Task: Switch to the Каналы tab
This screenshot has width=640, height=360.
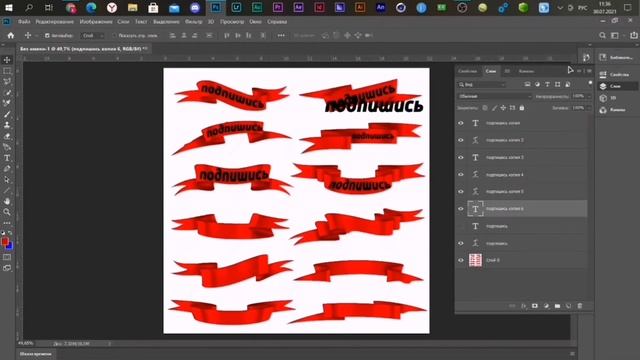Action: pos(526,71)
